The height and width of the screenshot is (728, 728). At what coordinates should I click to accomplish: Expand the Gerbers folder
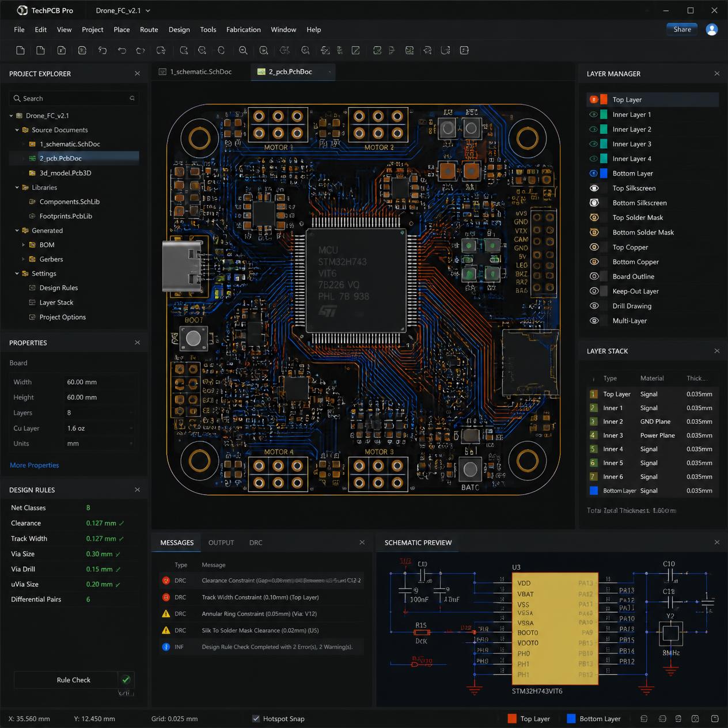[23, 259]
